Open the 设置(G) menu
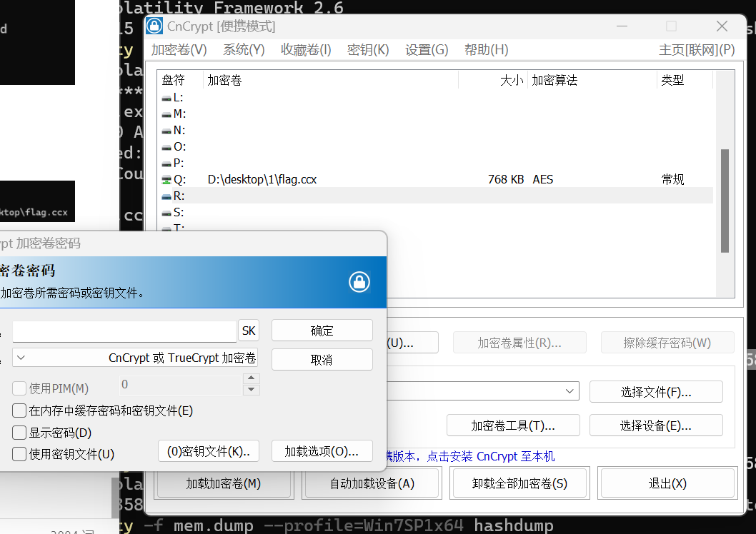 (427, 49)
